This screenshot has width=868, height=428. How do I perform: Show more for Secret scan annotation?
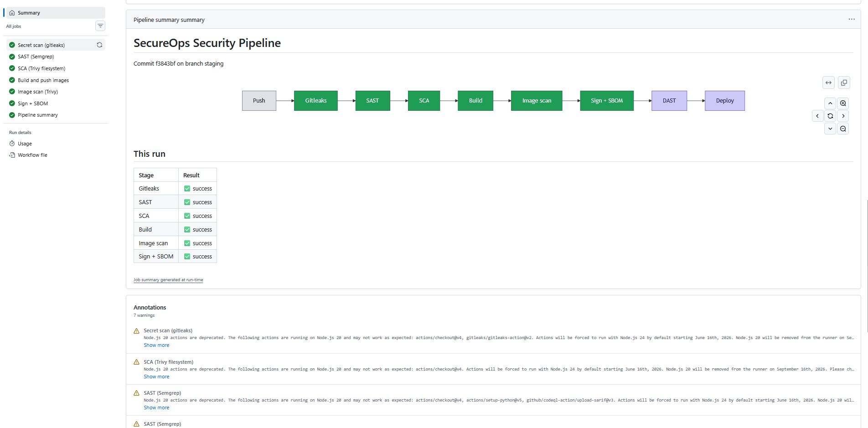156,345
